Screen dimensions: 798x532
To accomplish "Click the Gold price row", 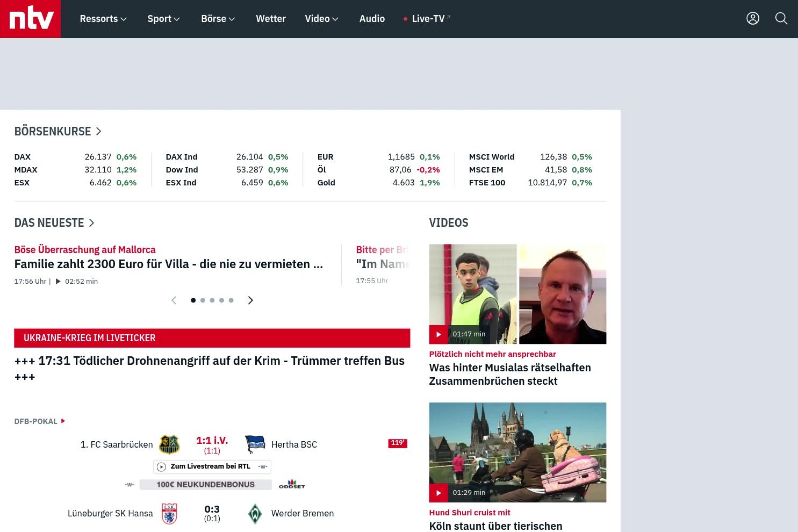I will pyautogui.click(x=378, y=183).
